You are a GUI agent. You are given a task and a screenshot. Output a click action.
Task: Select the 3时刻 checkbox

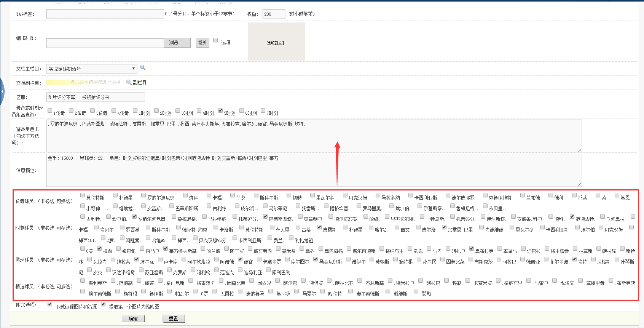tap(178, 110)
